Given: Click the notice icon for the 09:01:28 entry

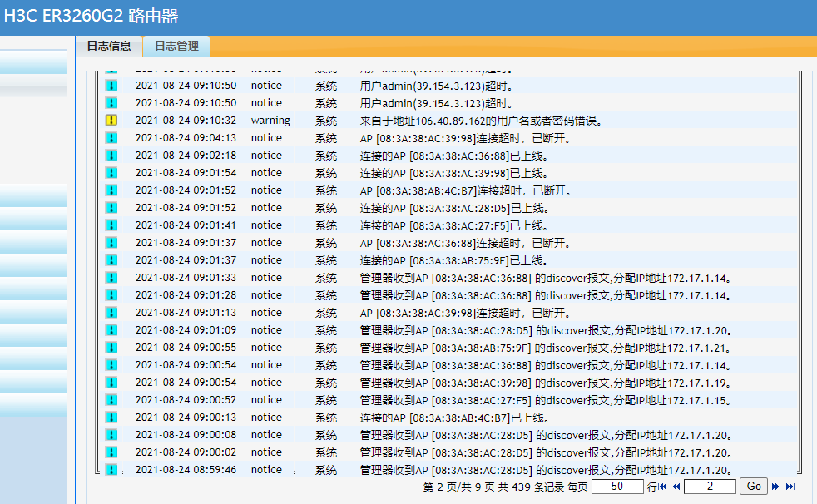Looking at the screenshot, I should 111,294.
